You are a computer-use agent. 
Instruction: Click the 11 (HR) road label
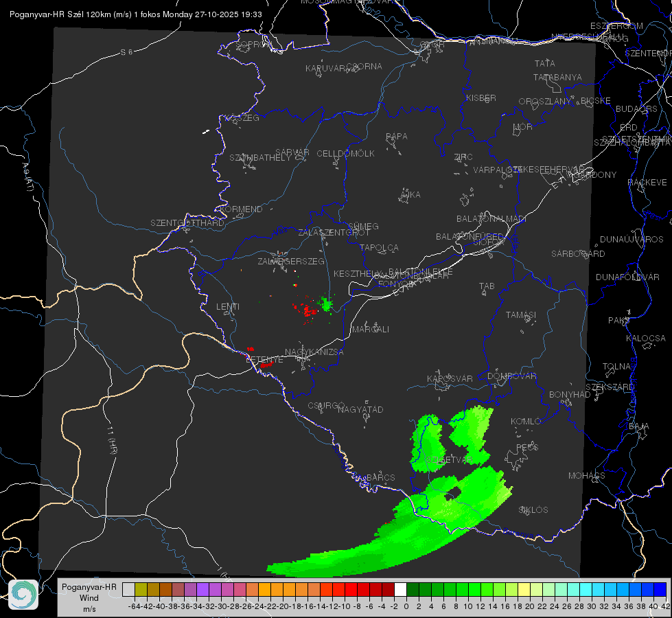[112, 440]
